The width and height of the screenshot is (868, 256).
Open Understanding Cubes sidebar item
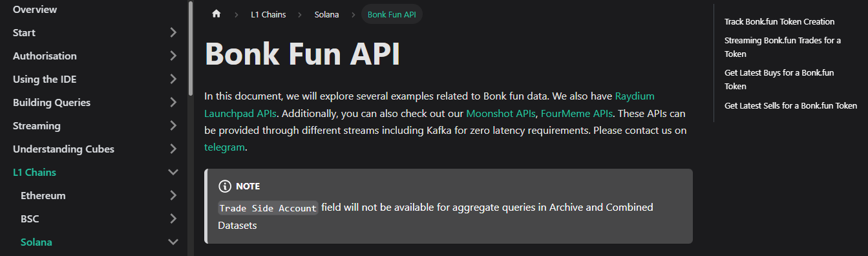point(63,149)
